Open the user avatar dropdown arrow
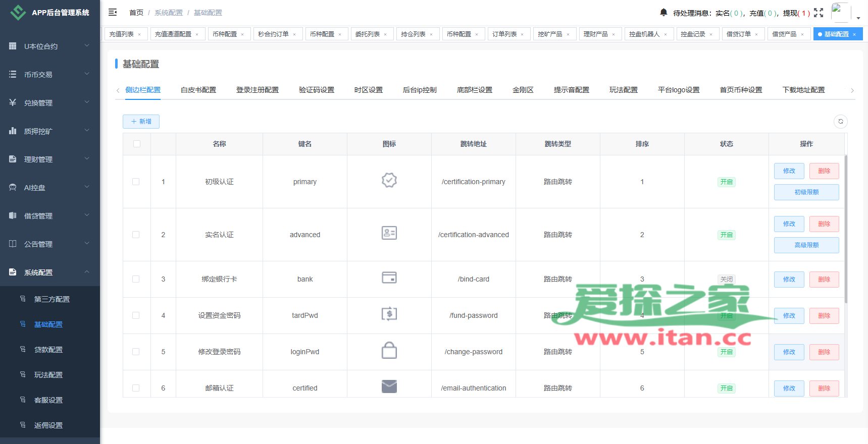Viewport: 868px width, 444px height. (858, 18)
